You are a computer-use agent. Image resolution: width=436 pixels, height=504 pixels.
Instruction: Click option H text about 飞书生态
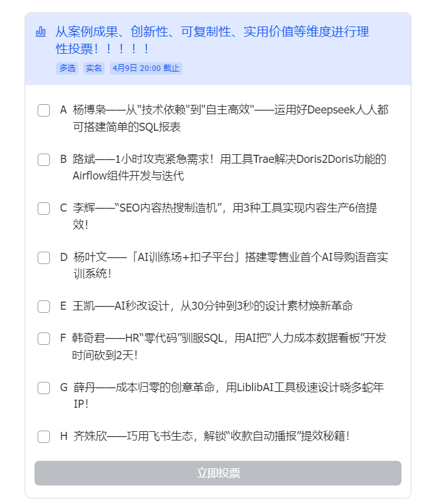pyautogui.click(x=212, y=436)
